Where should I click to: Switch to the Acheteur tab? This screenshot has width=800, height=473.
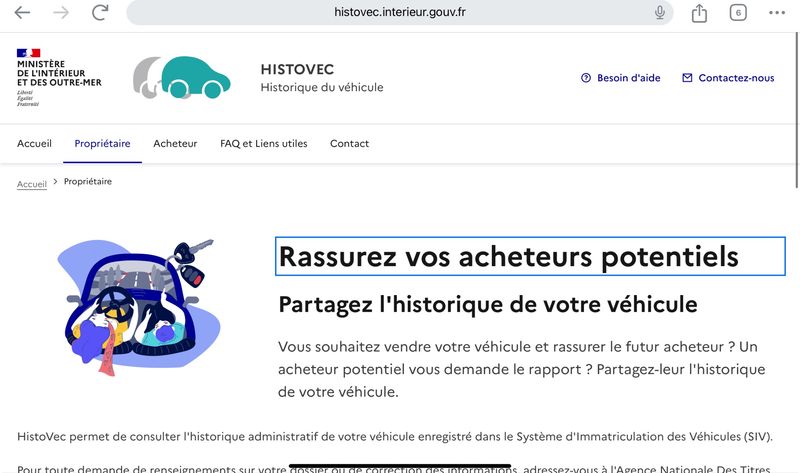(x=175, y=143)
